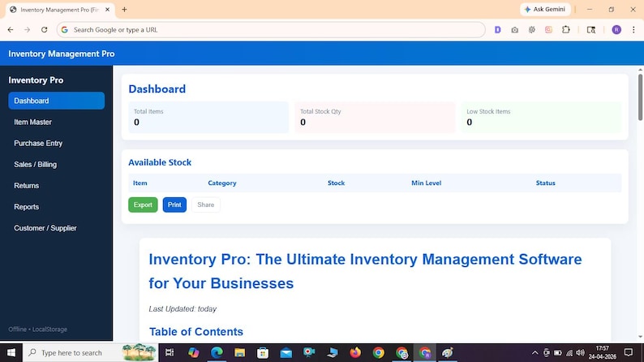The image size is (644, 362).
Task: Open Returns in the sidebar
Action: pos(56,186)
